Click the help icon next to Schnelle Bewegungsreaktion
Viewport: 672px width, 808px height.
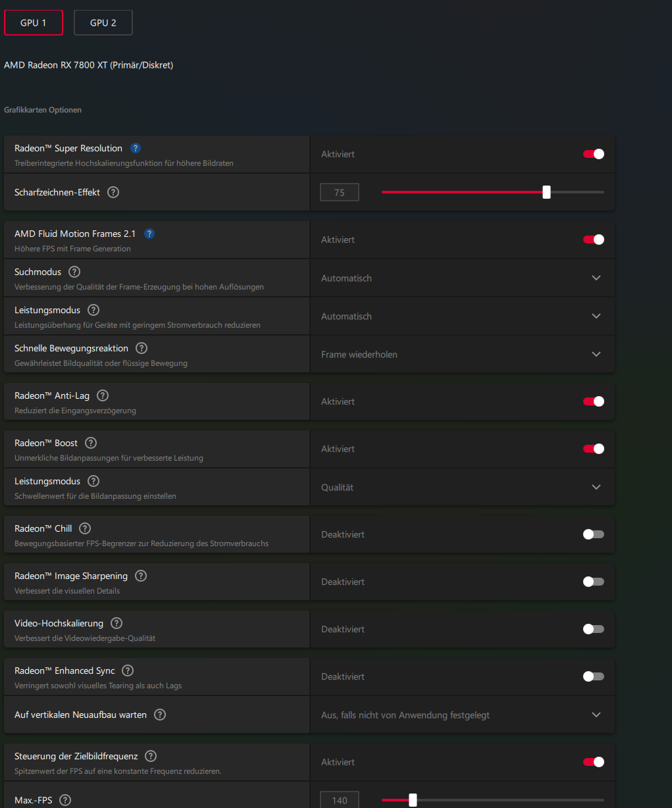coord(142,349)
